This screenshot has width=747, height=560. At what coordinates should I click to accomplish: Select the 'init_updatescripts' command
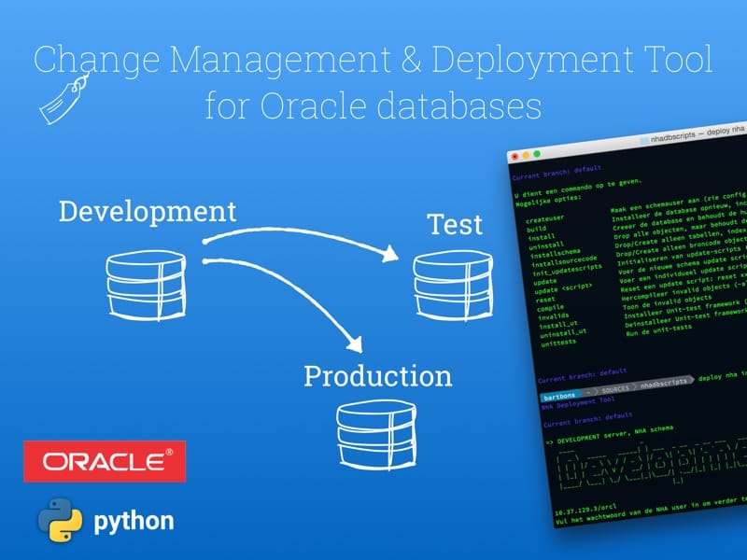click(568, 270)
